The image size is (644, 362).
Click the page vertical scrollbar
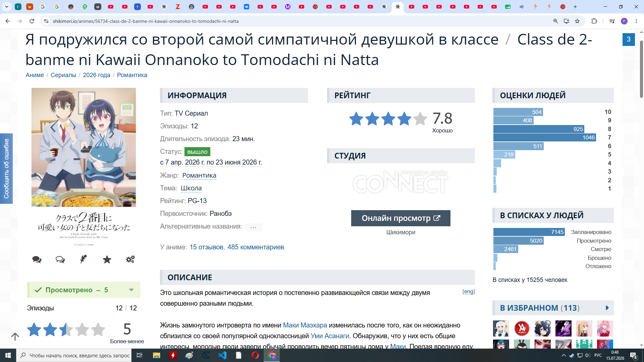click(x=641, y=69)
